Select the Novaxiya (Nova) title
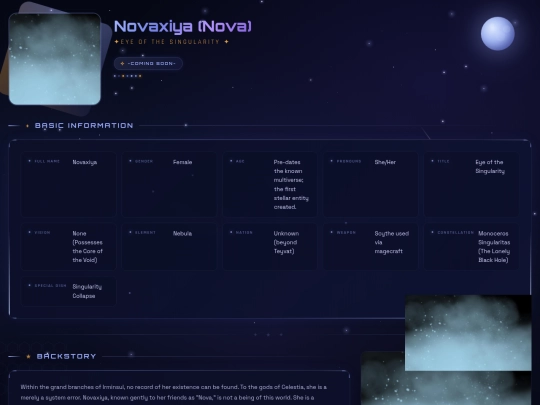Screen dimensions: 540x405 click(183, 27)
